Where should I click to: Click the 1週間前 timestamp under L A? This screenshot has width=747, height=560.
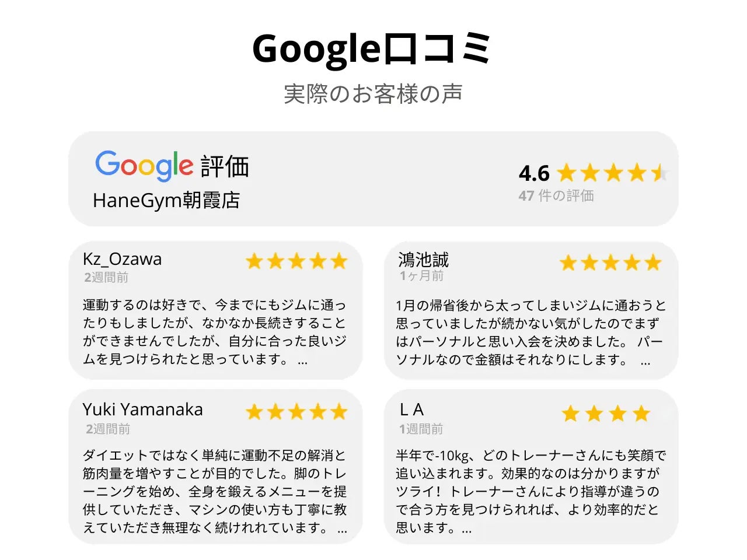(421, 429)
